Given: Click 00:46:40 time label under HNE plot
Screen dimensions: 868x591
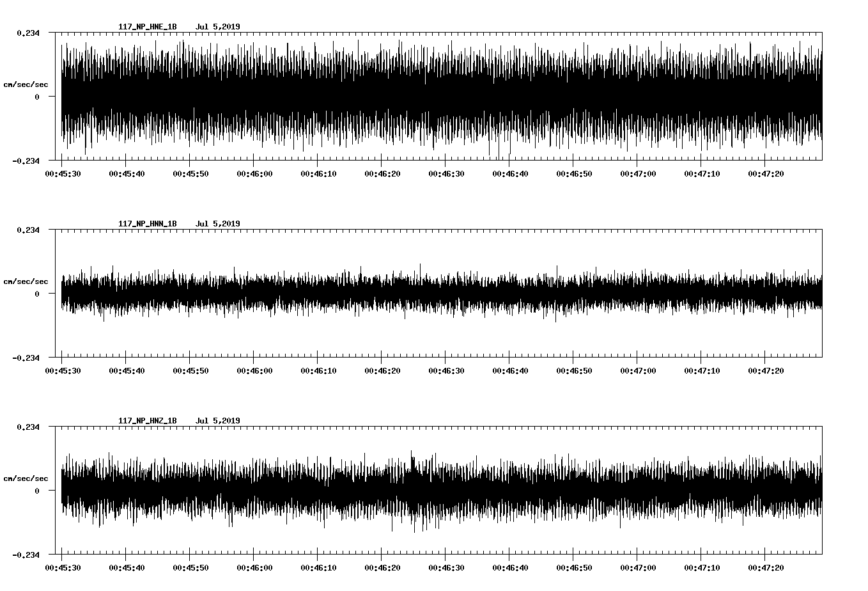Looking at the screenshot, I should click(510, 173).
